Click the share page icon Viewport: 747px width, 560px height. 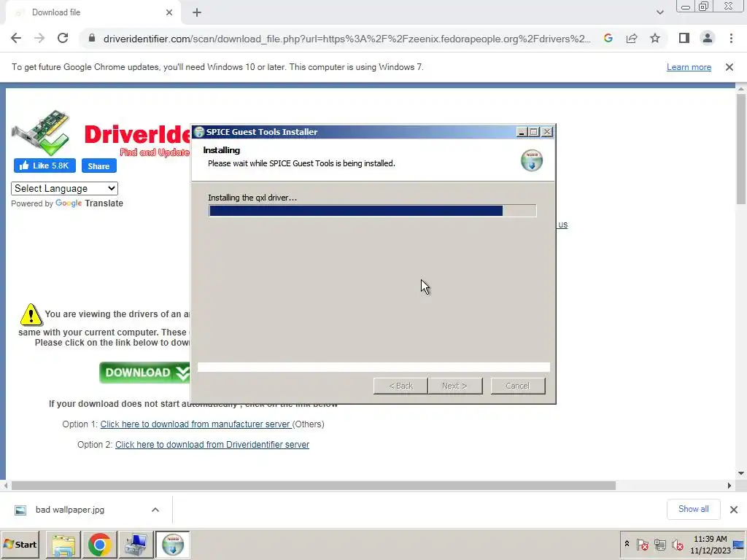(x=632, y=39)
